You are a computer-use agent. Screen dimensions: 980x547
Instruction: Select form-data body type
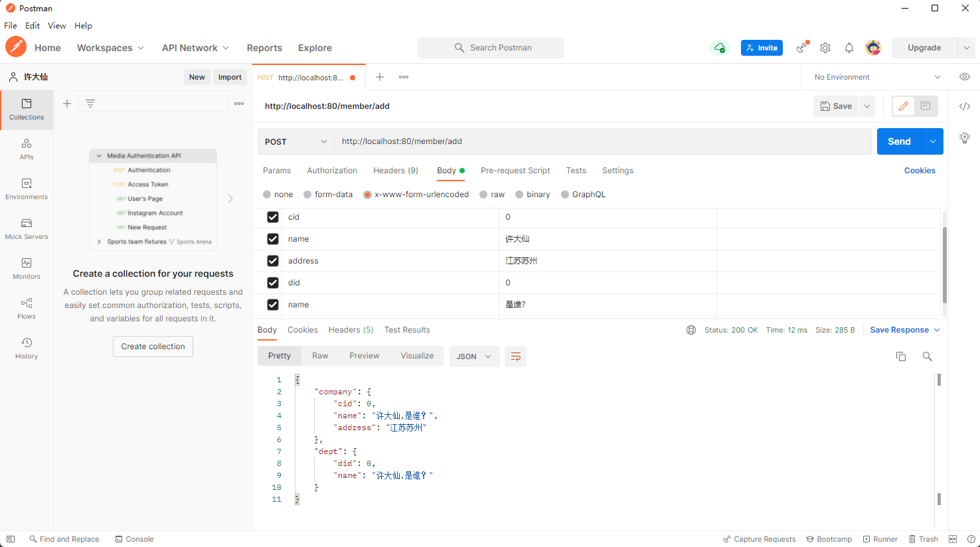307,195
